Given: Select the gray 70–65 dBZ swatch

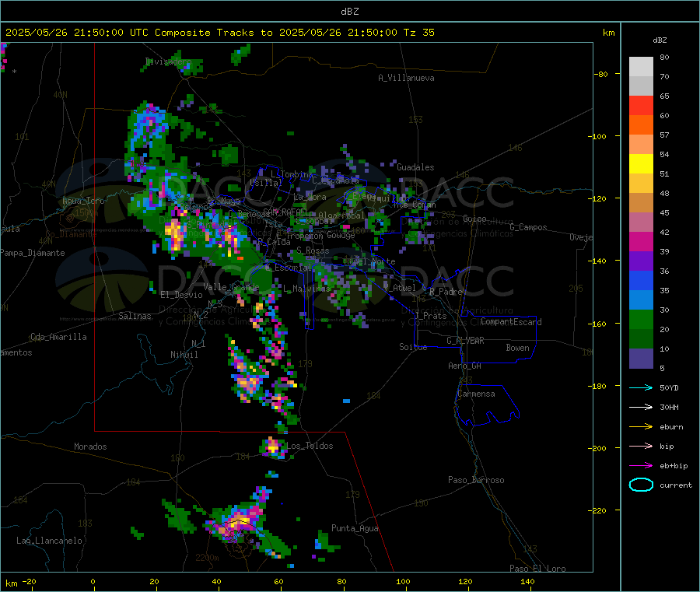Looking at the screenshot, I should click(x=641, y=86).
